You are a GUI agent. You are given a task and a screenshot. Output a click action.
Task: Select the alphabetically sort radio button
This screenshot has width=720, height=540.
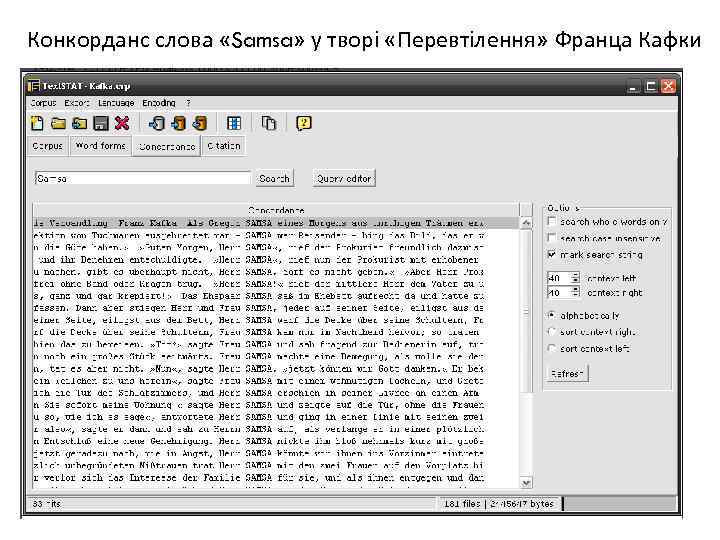pyautogui.click(x=552, y=315)
